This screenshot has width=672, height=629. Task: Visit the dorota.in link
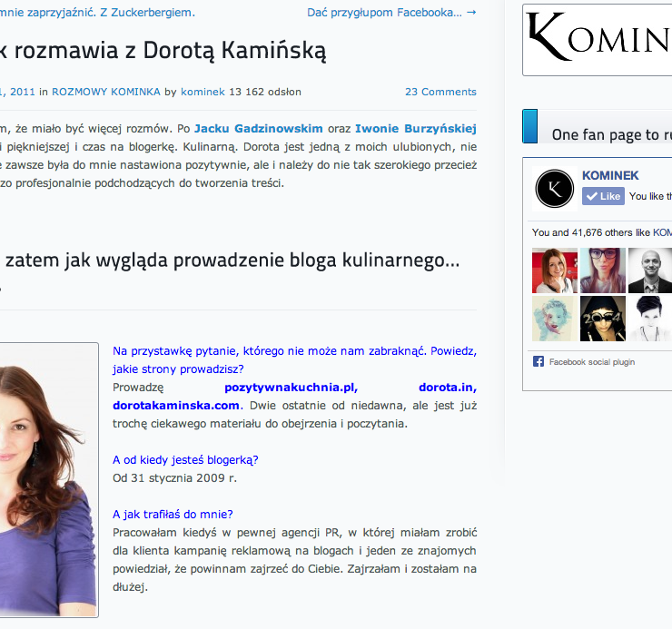click(x=448, y=388)
